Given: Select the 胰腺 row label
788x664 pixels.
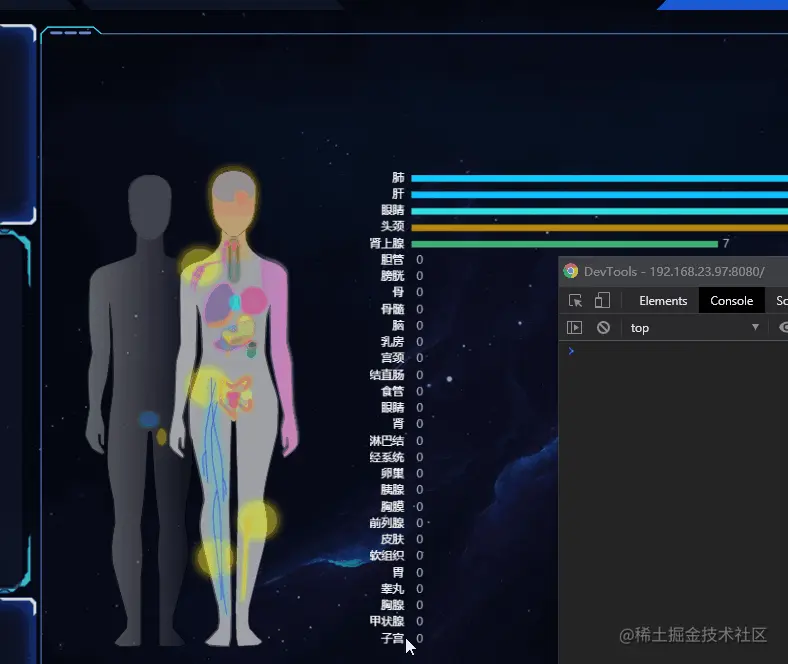Looking at the screenshot, I should (392, 489).
